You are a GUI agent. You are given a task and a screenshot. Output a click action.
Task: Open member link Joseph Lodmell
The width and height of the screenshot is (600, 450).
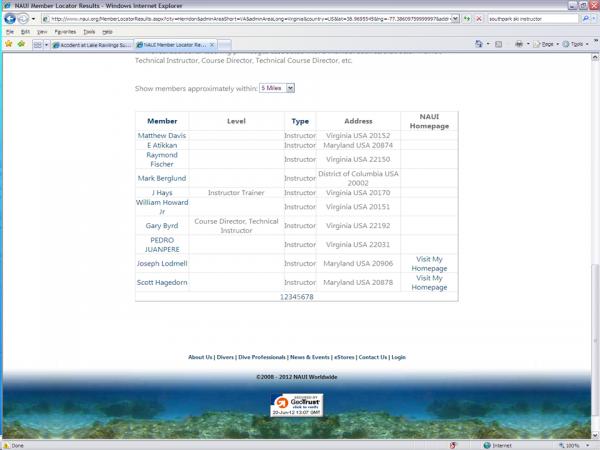click(162, 264)
